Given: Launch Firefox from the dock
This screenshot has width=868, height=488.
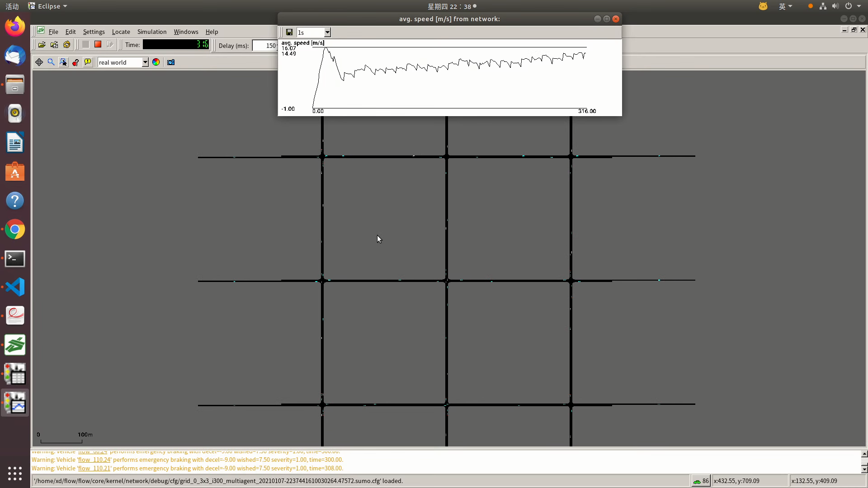Looking at the screenshot, I should [x=15, y=26].
